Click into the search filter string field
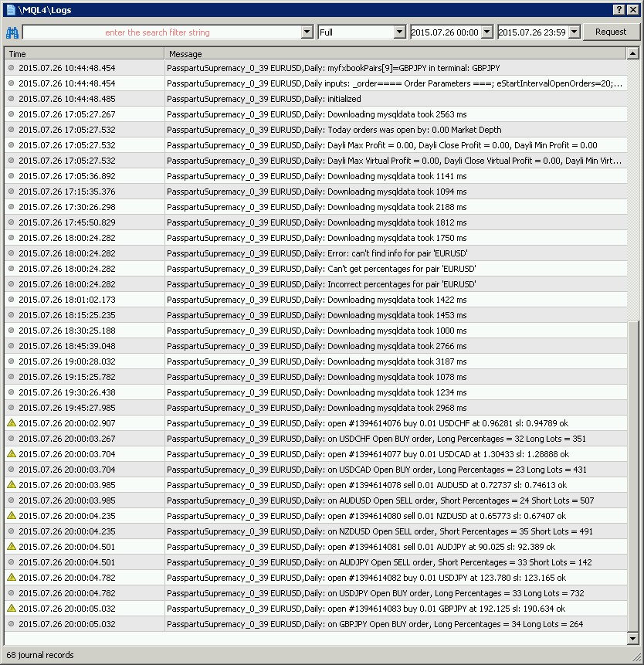Viewport: 644px width, 665px height. 162,32
